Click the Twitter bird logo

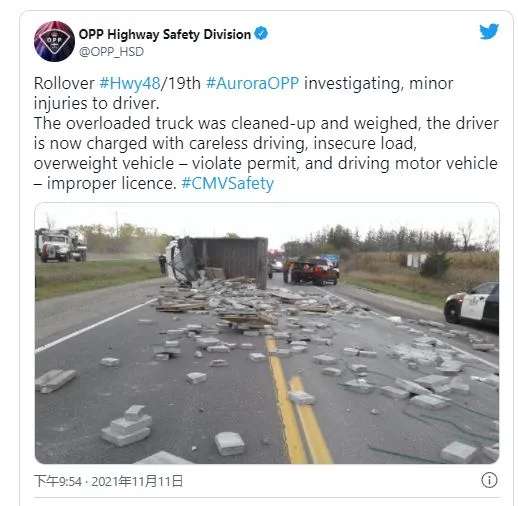coord(489,31)
